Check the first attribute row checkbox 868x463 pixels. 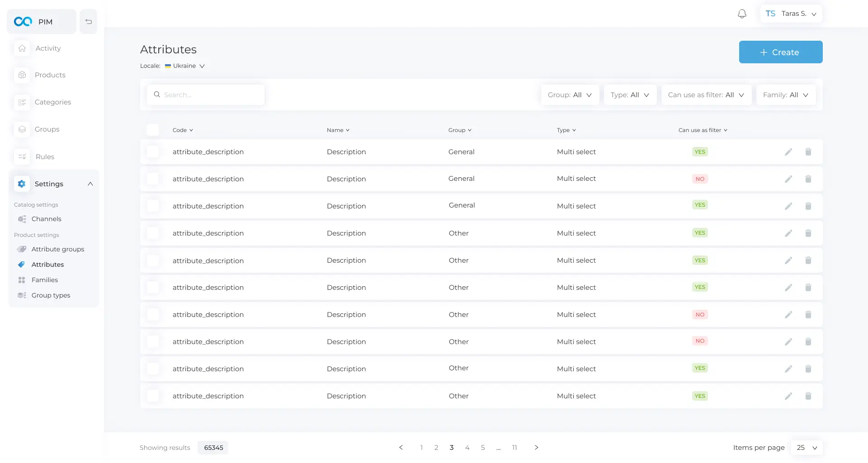click(153, 152)
